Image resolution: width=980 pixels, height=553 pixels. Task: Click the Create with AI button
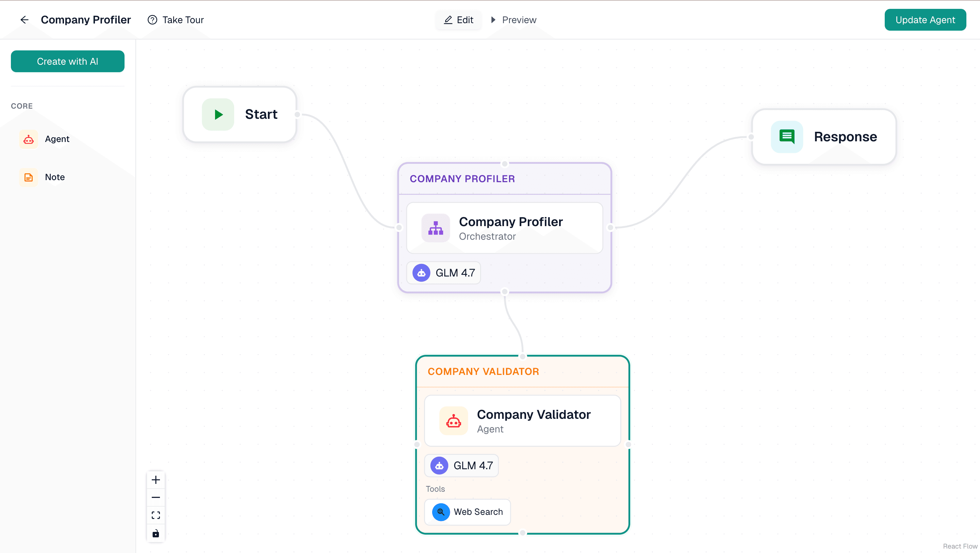[x=68, y=61]
